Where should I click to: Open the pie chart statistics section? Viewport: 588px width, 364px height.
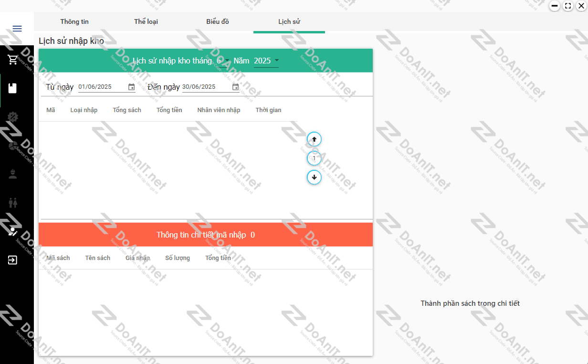point(13,146)
